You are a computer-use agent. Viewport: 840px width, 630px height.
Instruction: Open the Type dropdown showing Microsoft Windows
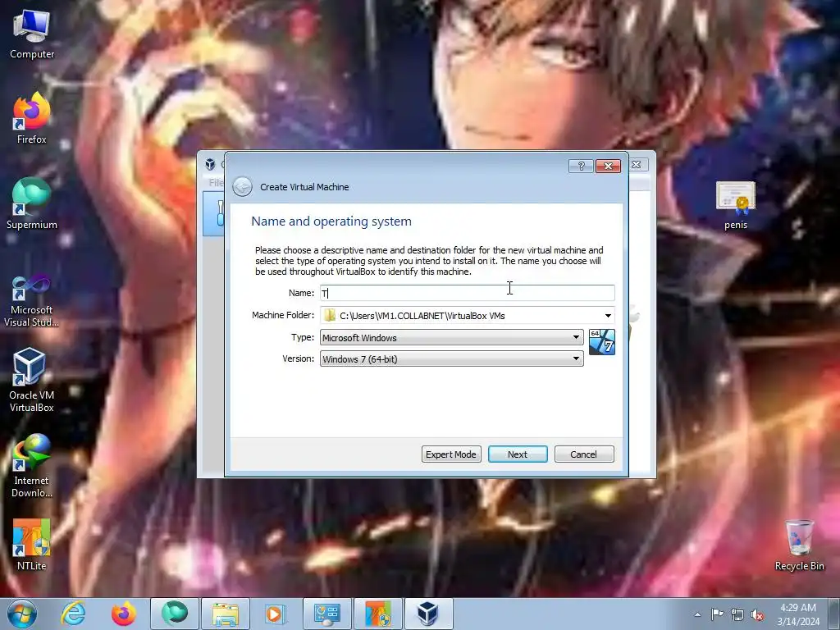(452, 337)
